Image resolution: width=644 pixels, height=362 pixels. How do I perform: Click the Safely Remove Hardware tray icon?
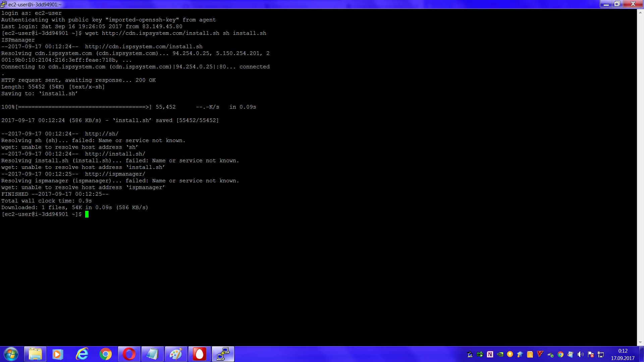tap(550, 354)
